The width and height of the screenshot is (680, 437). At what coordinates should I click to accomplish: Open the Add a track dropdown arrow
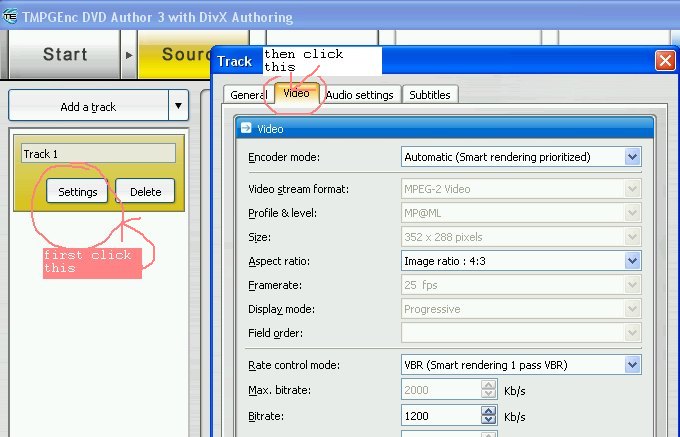tap(178, 106)
